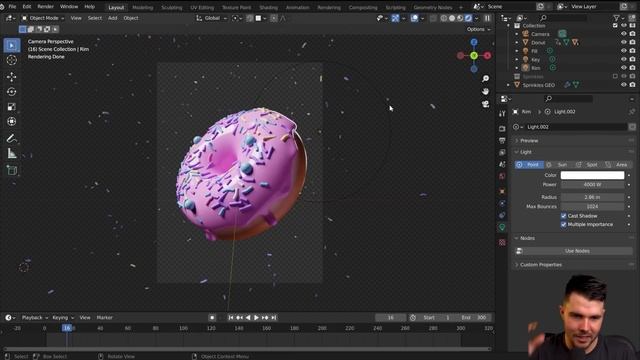The width and height of the screenshot is (640, 360).
Task: Open the Object Data light properties tab
Action: (x=502, y=227)
